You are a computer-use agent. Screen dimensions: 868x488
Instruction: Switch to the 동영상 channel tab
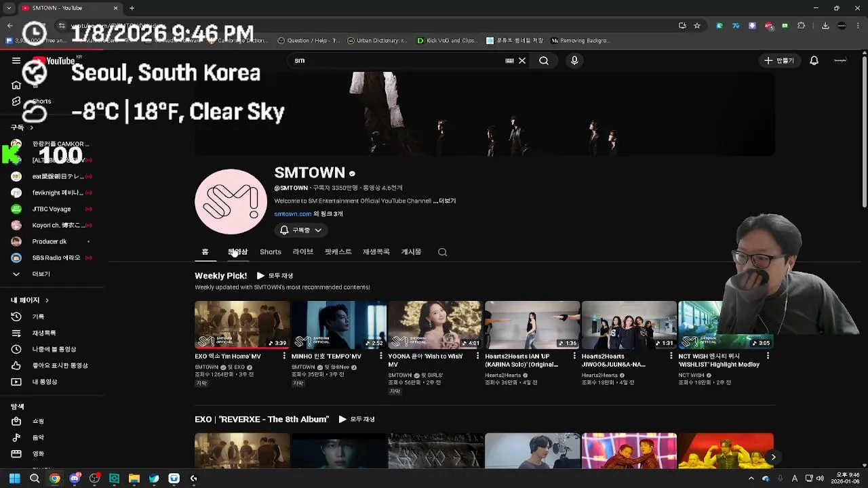pyautogui.click(x=237, y=251)
